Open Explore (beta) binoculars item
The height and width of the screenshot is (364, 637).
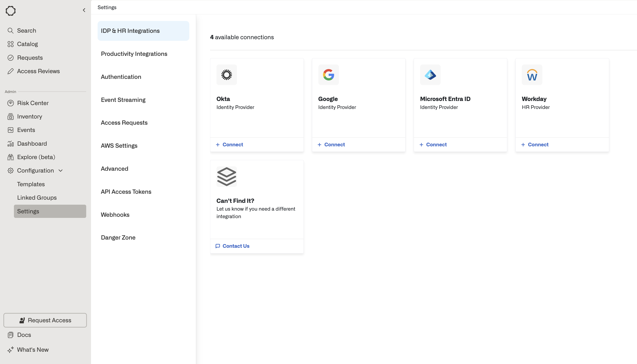point(36,157)
